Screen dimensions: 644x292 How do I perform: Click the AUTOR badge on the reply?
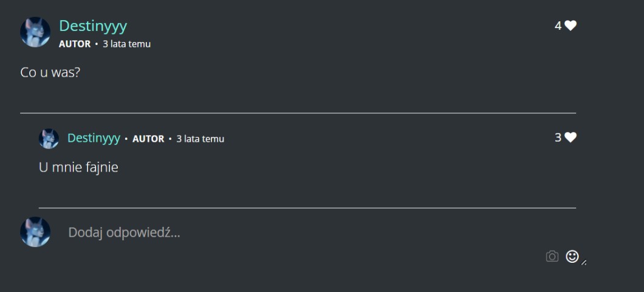coord(148,139)
